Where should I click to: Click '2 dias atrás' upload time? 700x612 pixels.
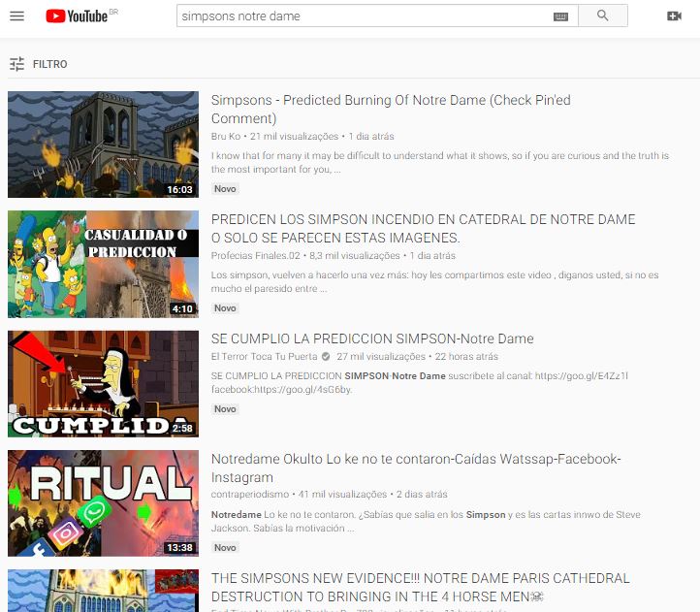tap(422, 494)
